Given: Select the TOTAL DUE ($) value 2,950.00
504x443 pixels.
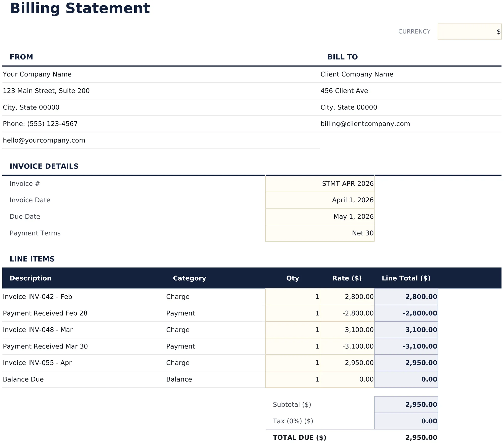Looking at the screenshot, I should [406, 437].
